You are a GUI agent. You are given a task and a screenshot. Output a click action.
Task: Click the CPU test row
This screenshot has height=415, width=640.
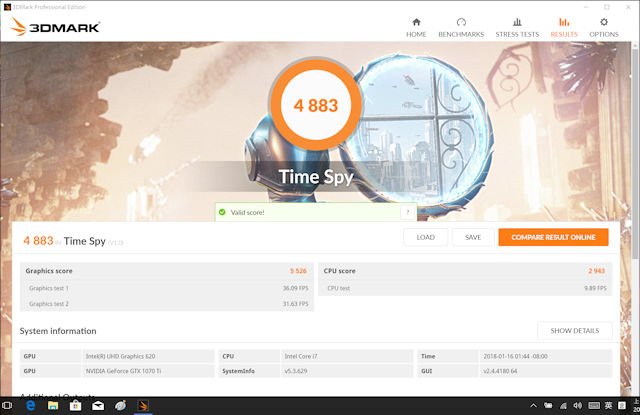point(465,288)
